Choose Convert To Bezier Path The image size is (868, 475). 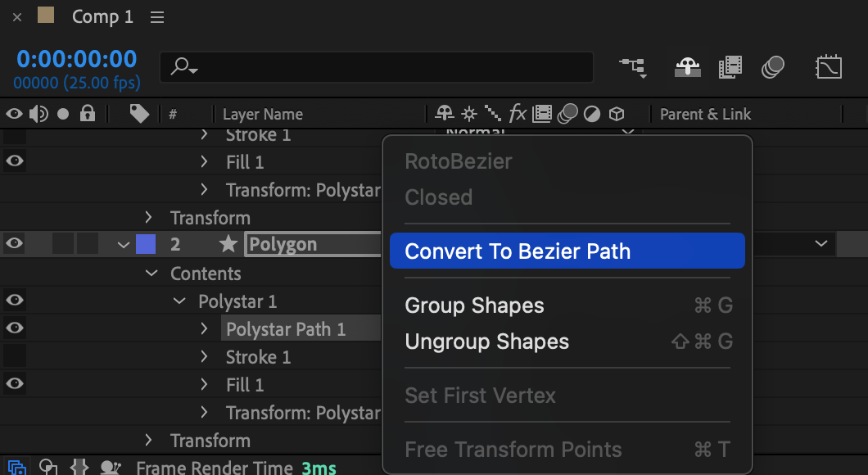(x=567, y=251)
